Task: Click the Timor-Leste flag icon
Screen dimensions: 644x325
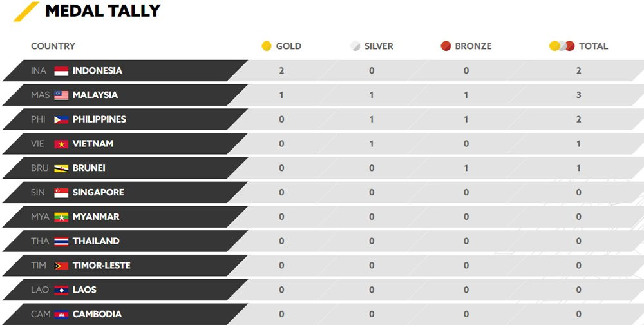Action: [61, 266]
